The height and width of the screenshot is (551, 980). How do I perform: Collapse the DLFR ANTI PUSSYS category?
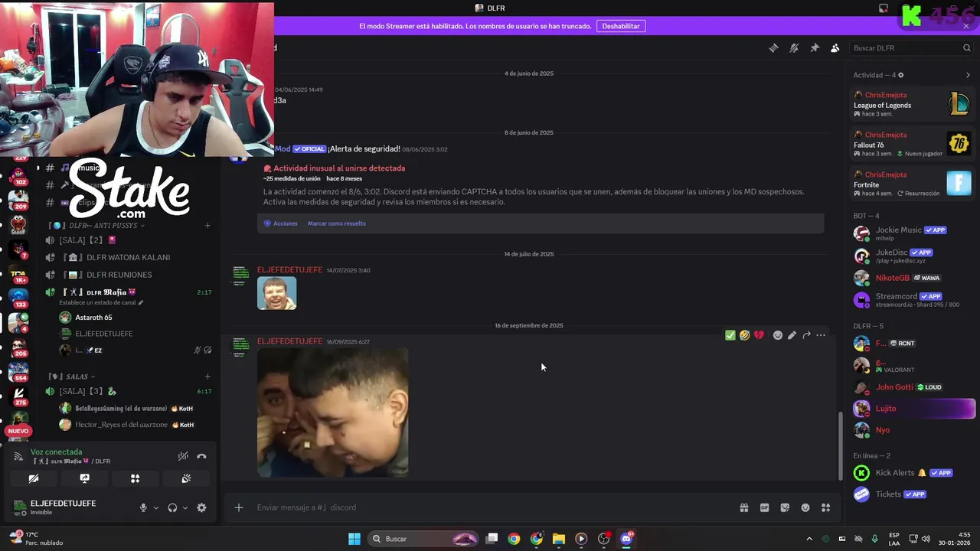click(96, 226)
